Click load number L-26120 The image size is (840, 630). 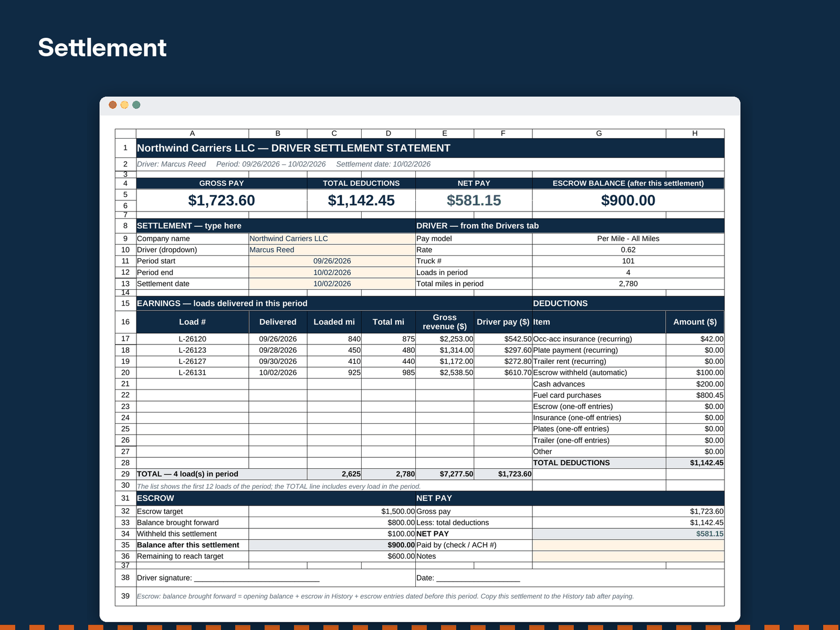click(x=193, y=339)
